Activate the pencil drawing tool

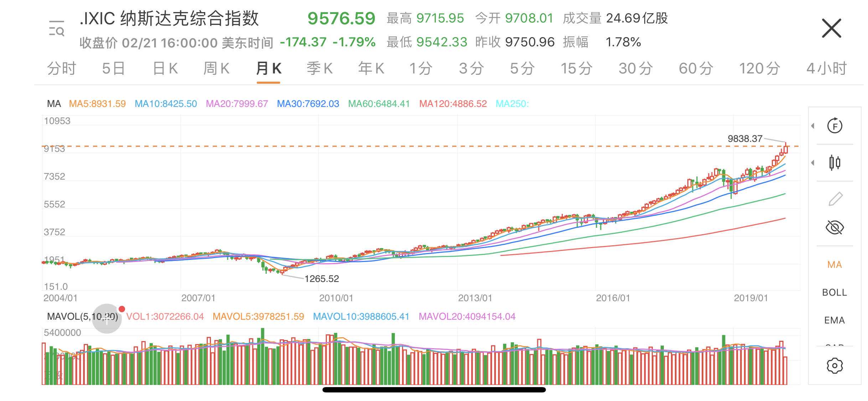835,199
